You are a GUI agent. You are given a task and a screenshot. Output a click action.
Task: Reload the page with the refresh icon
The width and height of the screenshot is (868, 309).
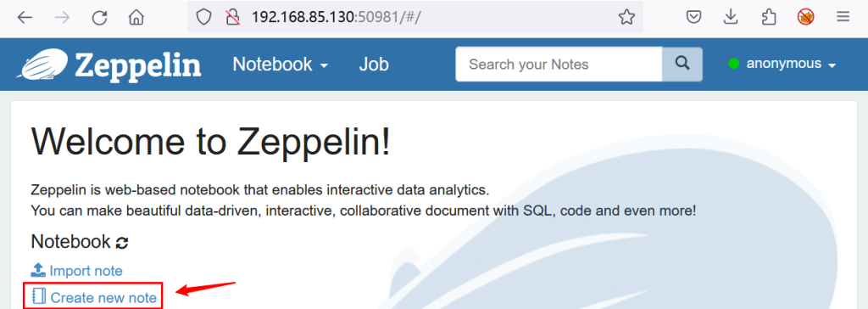(100, 18)
